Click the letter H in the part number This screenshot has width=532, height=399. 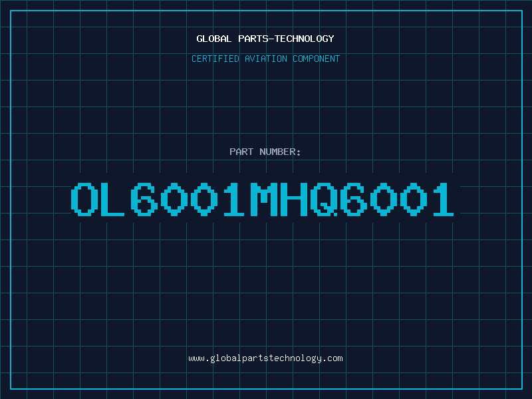293,199
